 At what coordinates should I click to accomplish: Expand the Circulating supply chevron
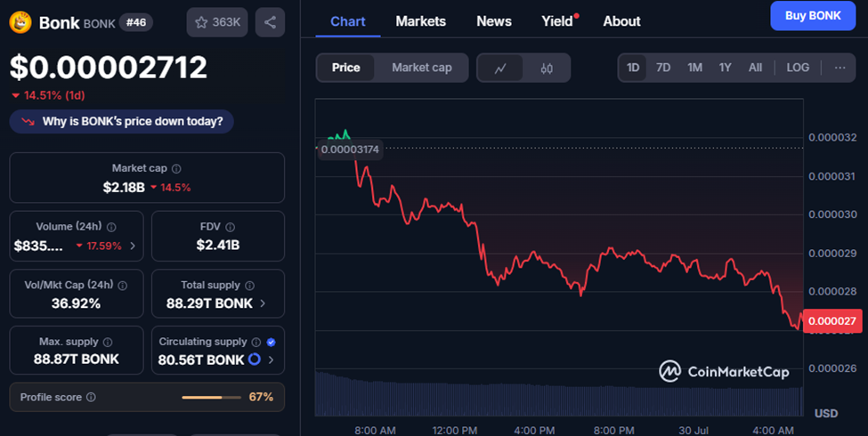click(271, 359)
